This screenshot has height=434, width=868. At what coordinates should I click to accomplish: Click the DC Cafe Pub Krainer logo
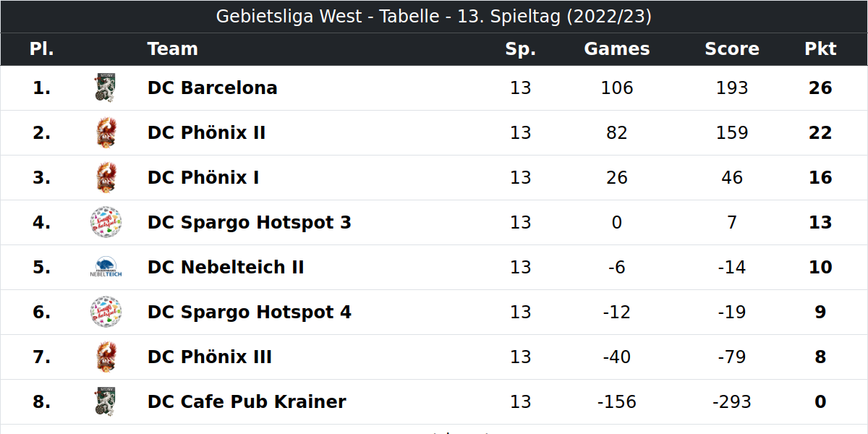pyautogui.click(x=106, y=402)
